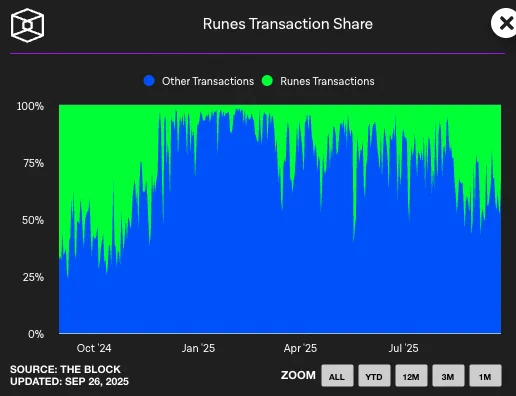The width and height of the screenshot is (516, 396).
Task: Click the Jan '25 x-axis label
Action: pyautogui.click(x=198, y=348)
